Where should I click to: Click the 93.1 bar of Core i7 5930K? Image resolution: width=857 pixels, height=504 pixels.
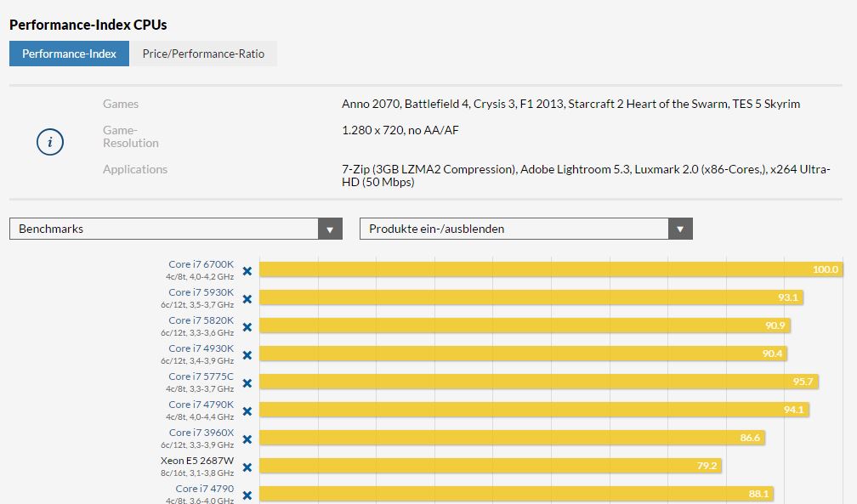[x=531, y=297]
